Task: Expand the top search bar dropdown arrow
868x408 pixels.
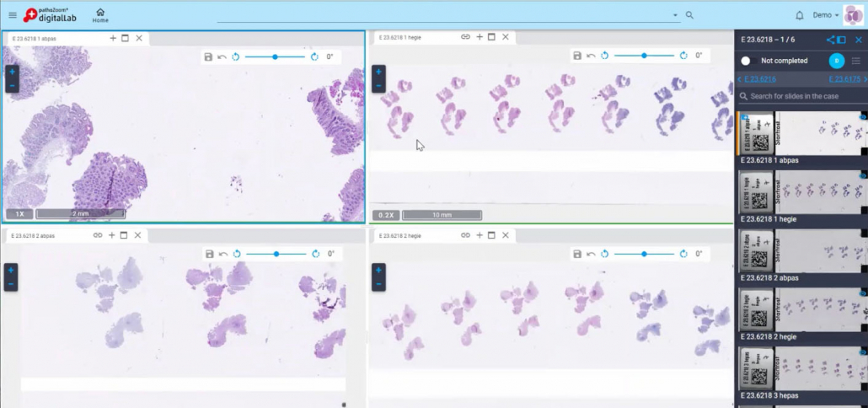Action: point(675,15)
